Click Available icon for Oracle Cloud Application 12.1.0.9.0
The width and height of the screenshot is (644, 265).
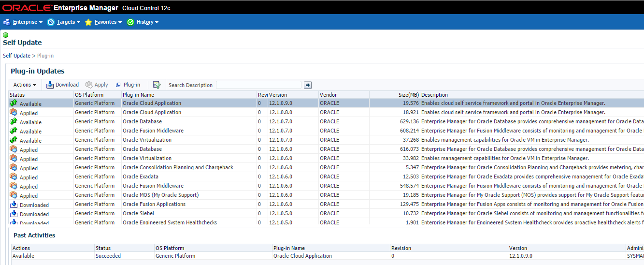[x=14, y=103]
